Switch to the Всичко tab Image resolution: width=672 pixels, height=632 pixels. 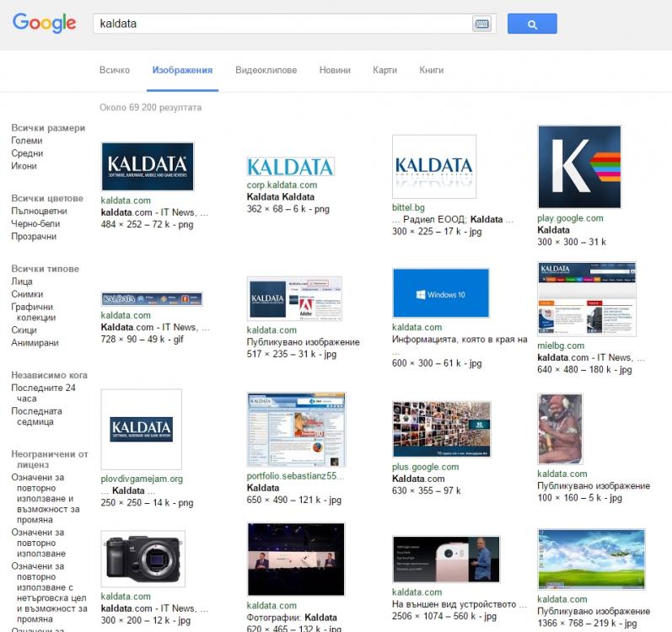115,70
